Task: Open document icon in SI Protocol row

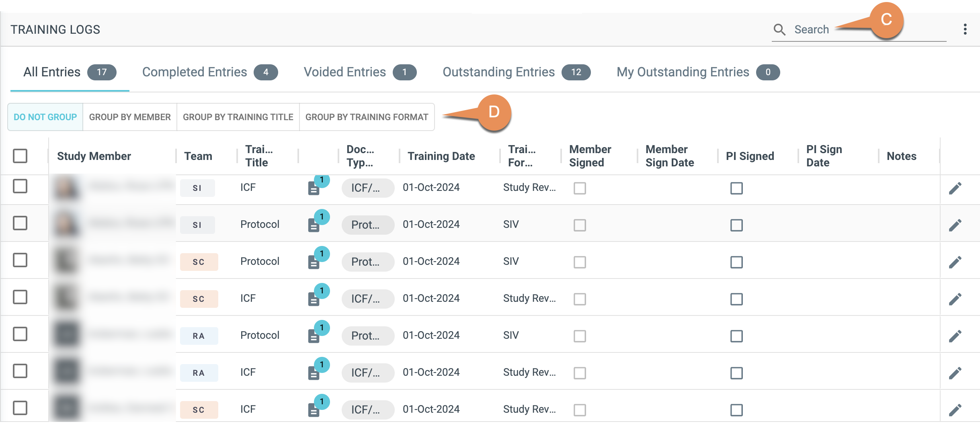Action: pos(314,225)
